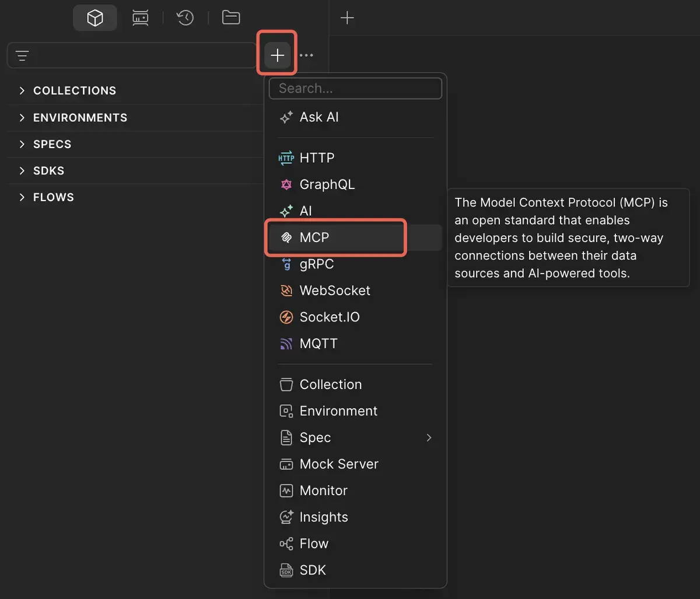700x599 pixels.
Task: Open a new tab with the top plus icon
Action: click(x=347, y=18)
